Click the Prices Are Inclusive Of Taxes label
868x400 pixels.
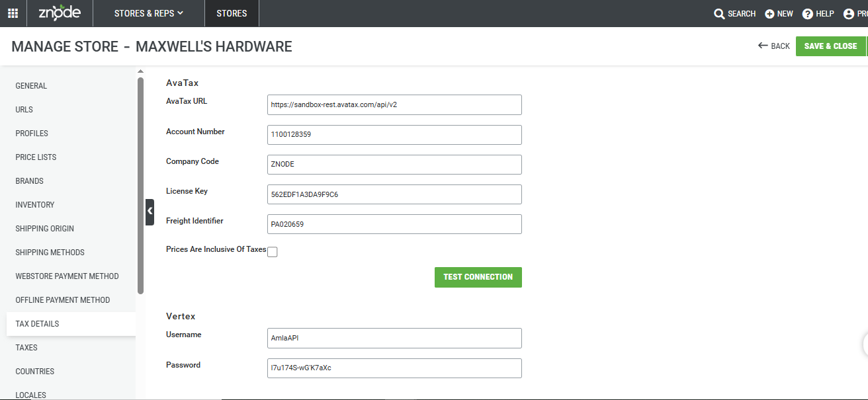[216, 250]
